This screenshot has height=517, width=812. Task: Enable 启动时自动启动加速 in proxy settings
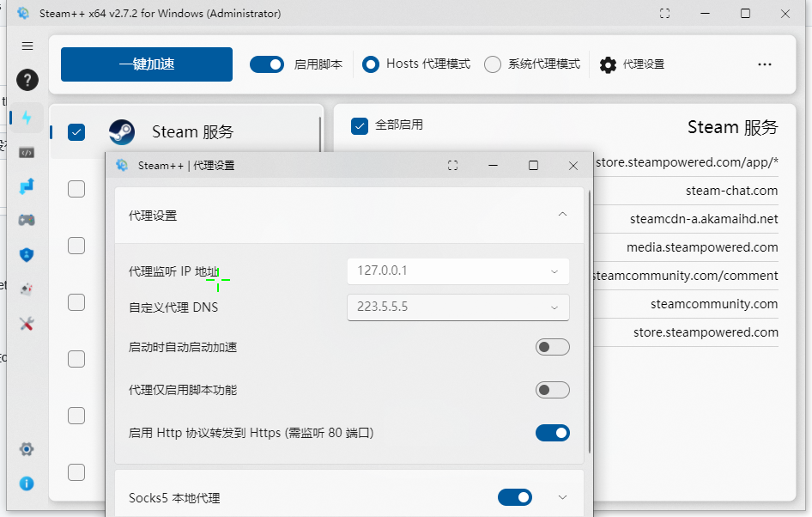553,347
